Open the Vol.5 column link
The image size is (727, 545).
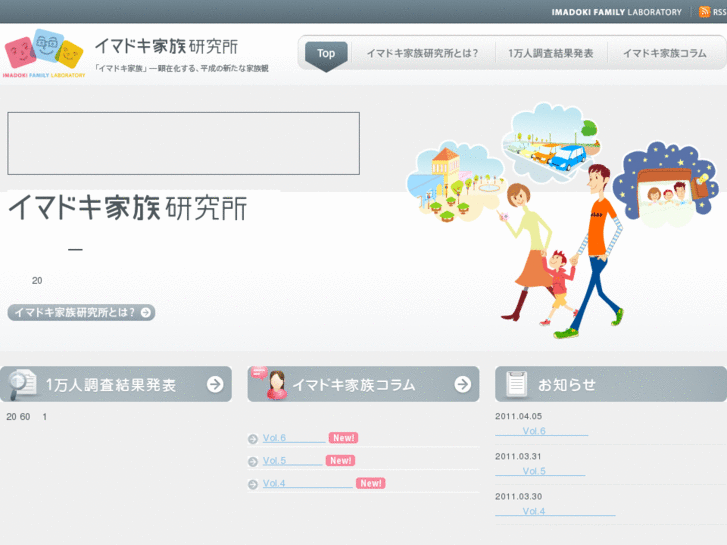[292, 461]
